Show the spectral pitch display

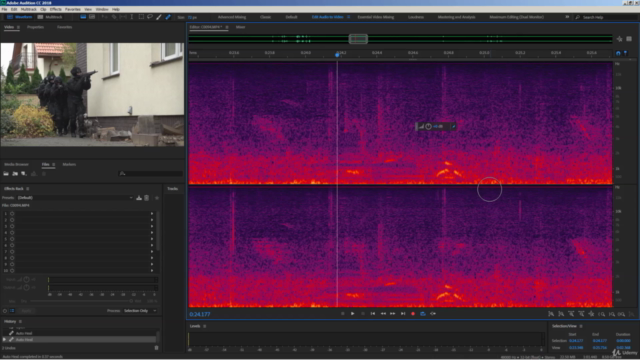(x=92, y=17)
